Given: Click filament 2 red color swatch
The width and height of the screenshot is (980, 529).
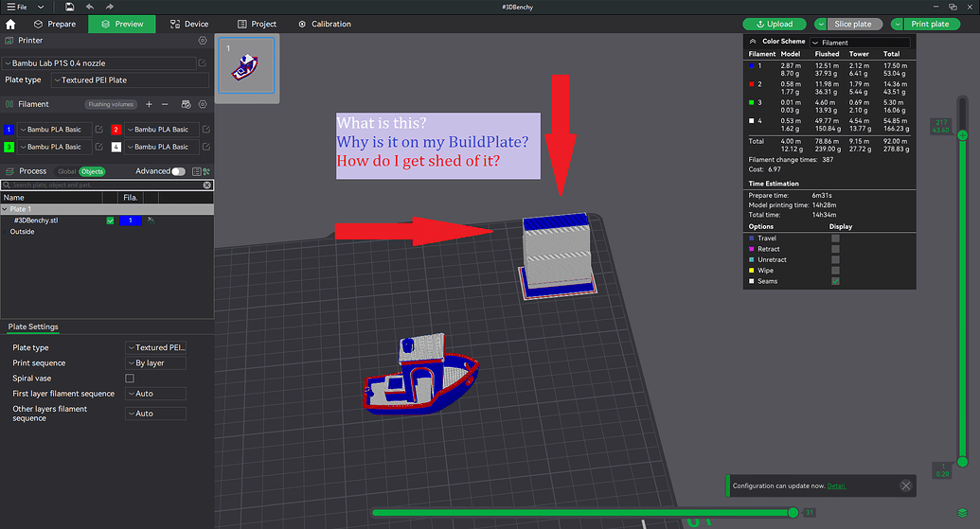Looking at the screenshot, I should coord(116,130).
